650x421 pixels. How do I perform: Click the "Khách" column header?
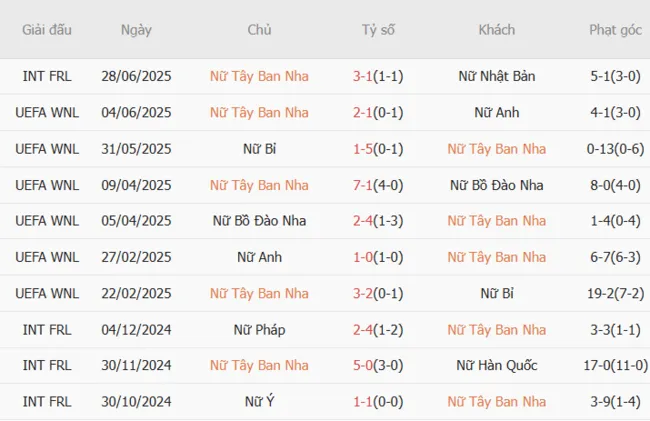pyautogui.click(x=497, y=30)
